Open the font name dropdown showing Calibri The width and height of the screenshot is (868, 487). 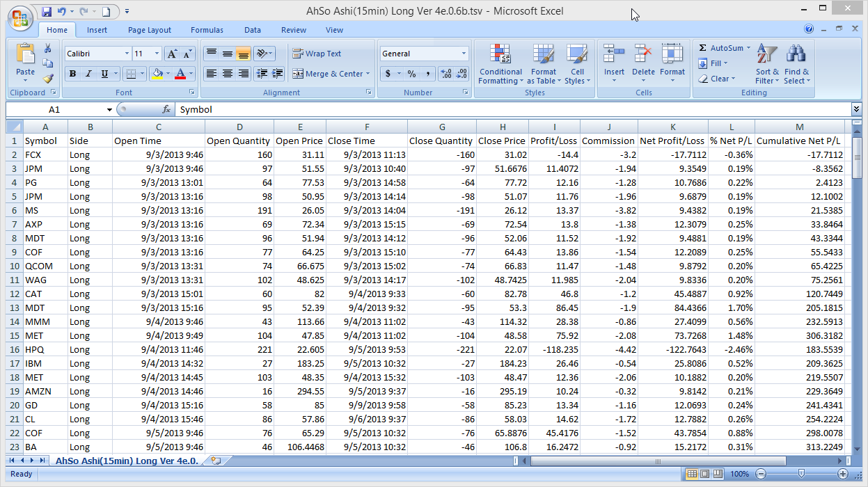click(127, 54)
